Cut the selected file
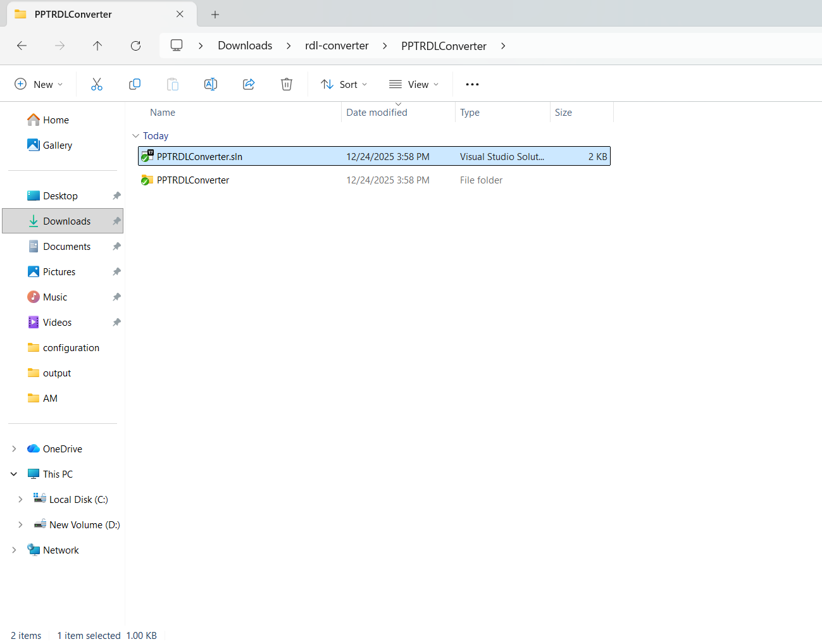This screenshot has height=644, width=822. 96,84
